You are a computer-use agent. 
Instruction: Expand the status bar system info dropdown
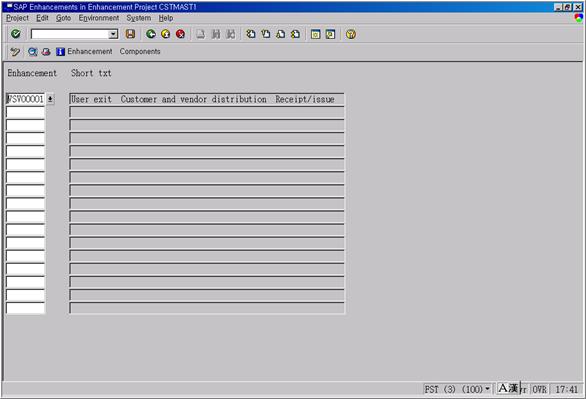487,389
